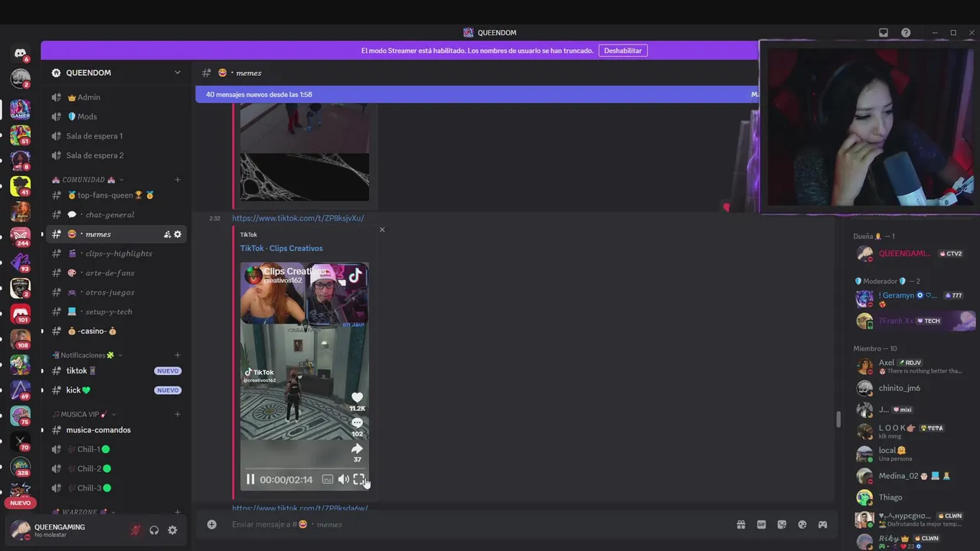Focus the Enviar mensaje input field
The image size is (980, 551).
point(479,524)
